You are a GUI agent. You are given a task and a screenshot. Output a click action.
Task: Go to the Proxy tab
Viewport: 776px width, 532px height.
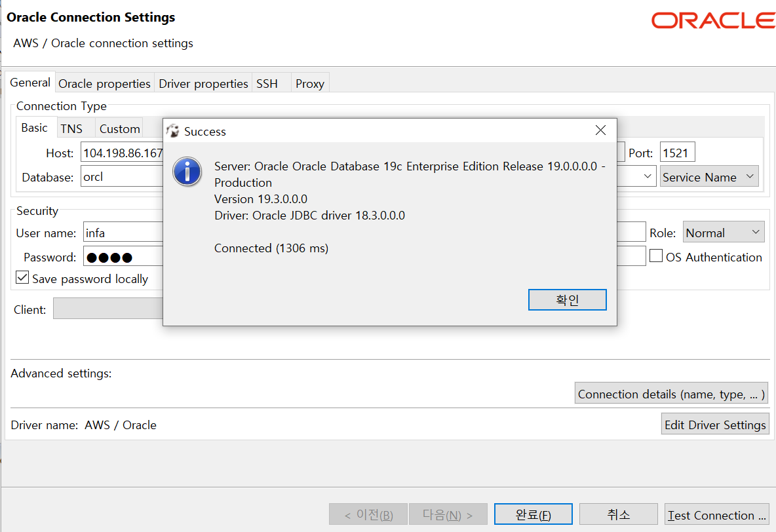tap(309, 84)
